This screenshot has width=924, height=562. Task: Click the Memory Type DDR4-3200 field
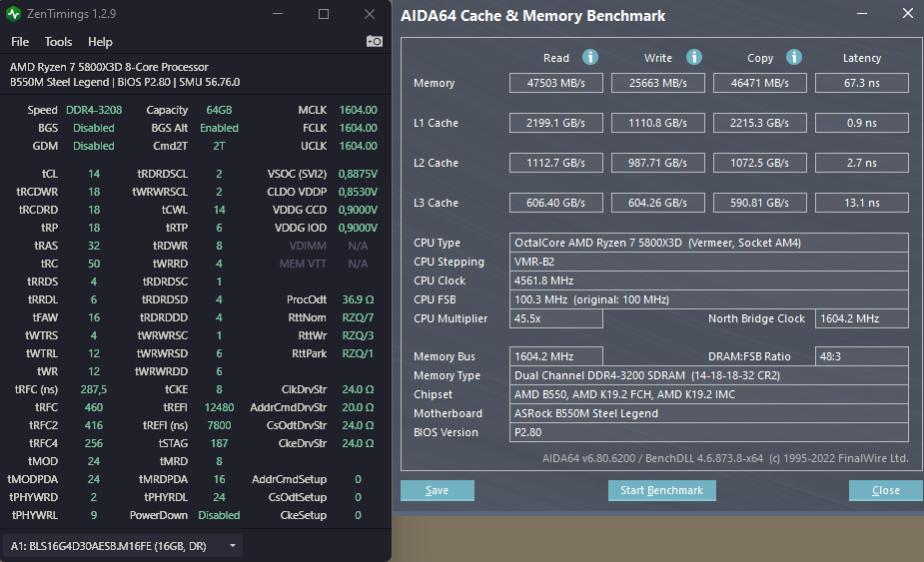pyautogui.click(x=709, y=375)
